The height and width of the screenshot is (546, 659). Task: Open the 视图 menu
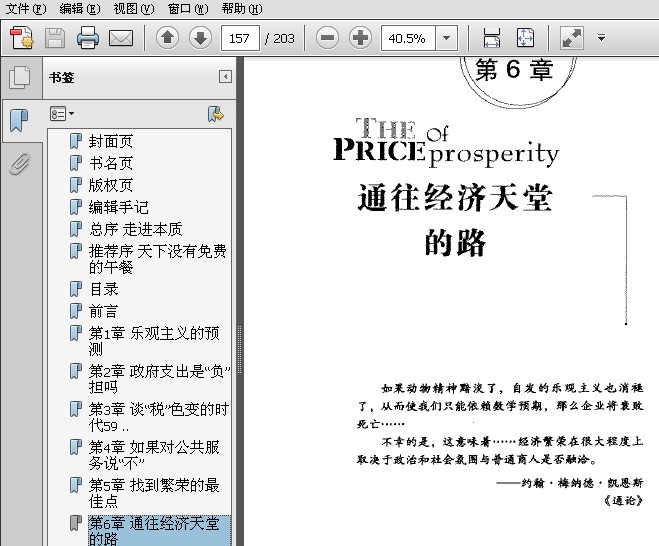click(x=133, y=8)
